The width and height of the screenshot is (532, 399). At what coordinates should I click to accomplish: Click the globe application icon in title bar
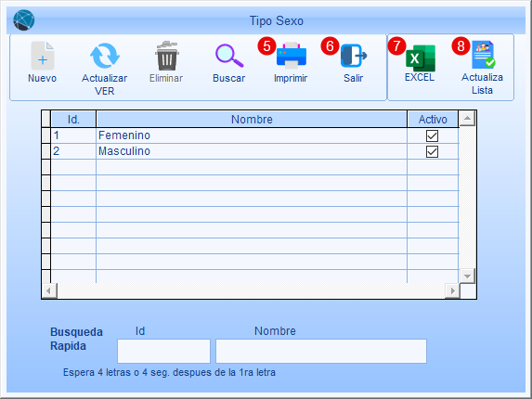pos(24,20)
